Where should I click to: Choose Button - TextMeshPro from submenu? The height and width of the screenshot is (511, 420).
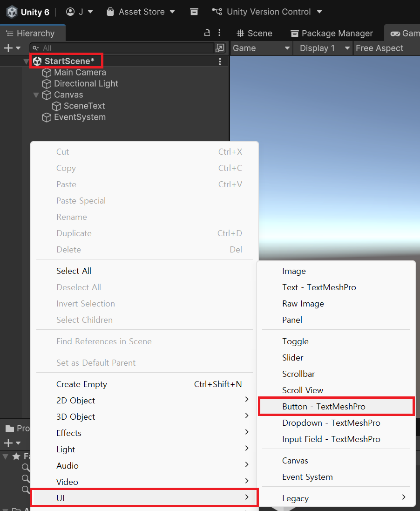pyautogui.click(x=336, y=406)
